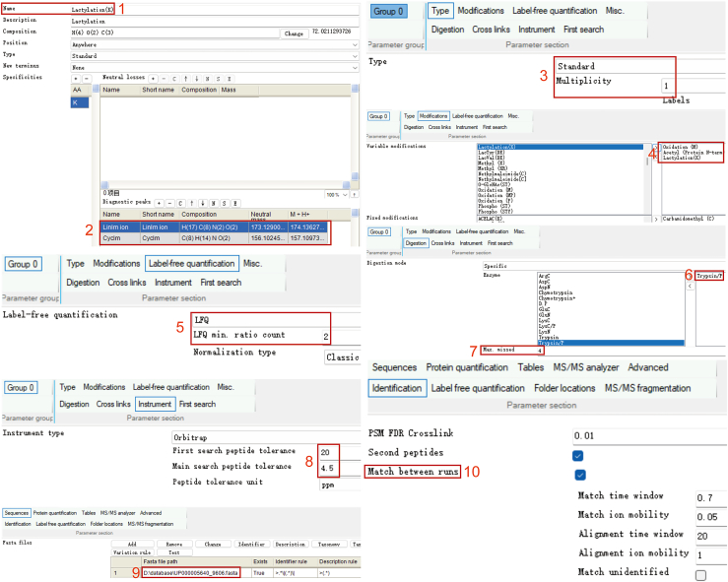Open the 100% zoom dropdown
Image resolution: width=728 pixels, height=582 pixels.
[x=337, y=195]
